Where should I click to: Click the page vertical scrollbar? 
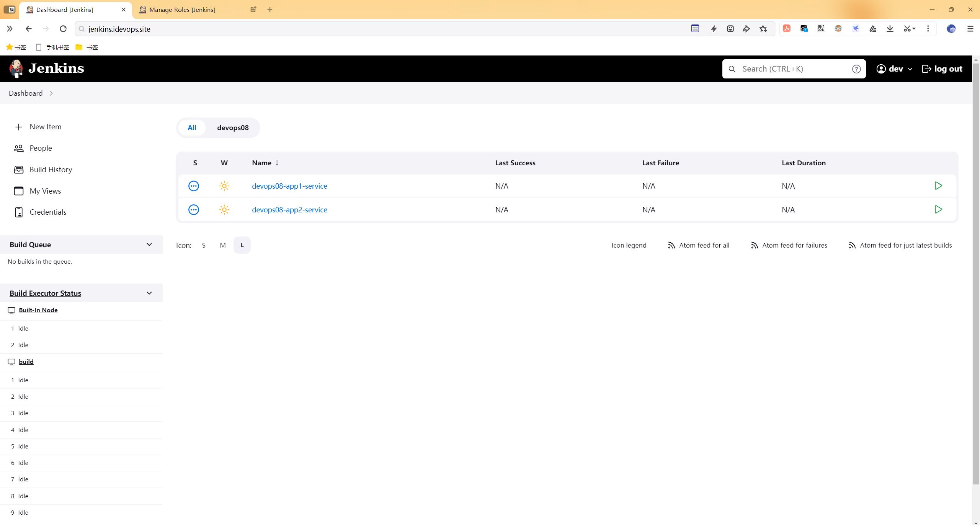(976, 274)
